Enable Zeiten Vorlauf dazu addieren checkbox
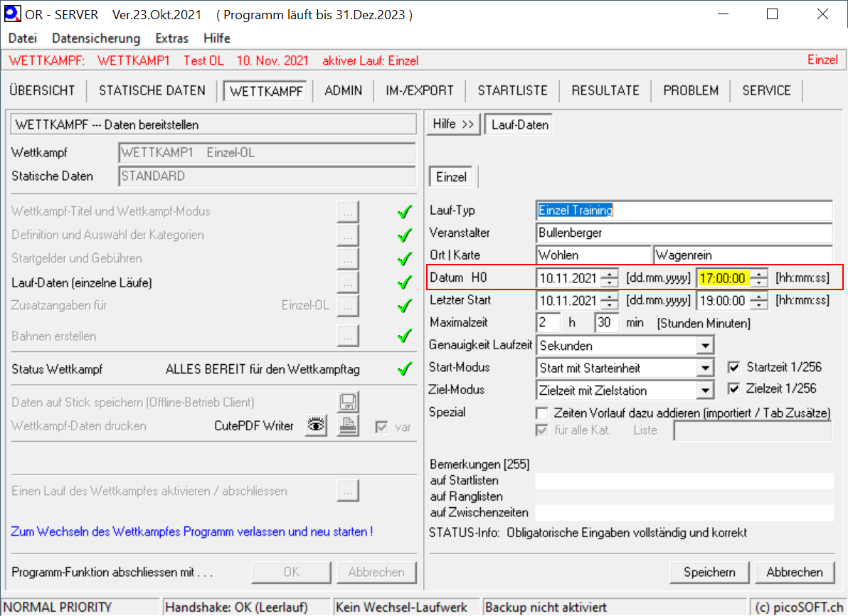 tap(542, 413)
